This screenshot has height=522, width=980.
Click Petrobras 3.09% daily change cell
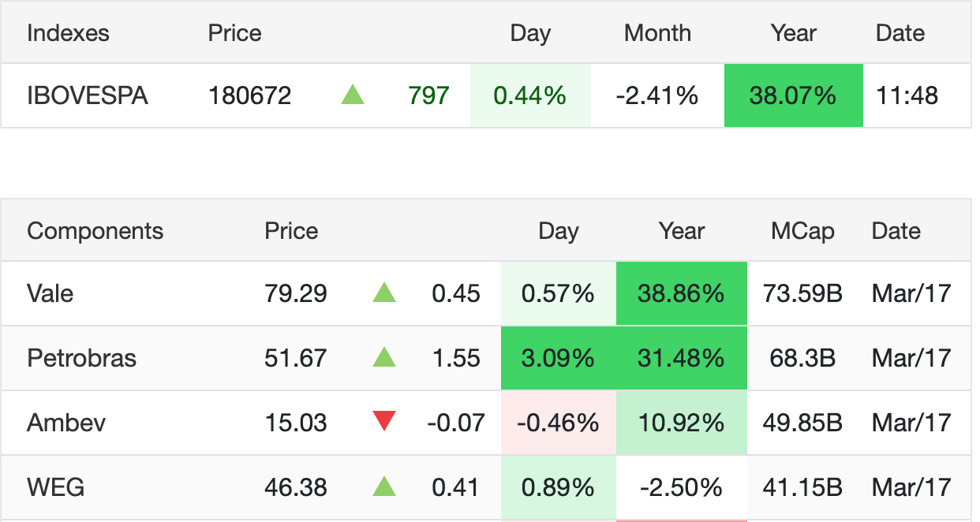[558, 358]
